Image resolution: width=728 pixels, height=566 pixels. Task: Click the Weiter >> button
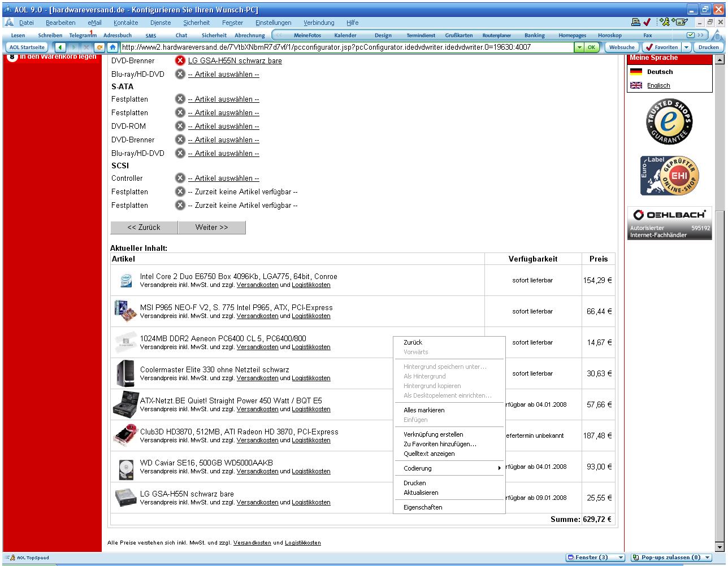pyautogui.click(x=212, y=228)
